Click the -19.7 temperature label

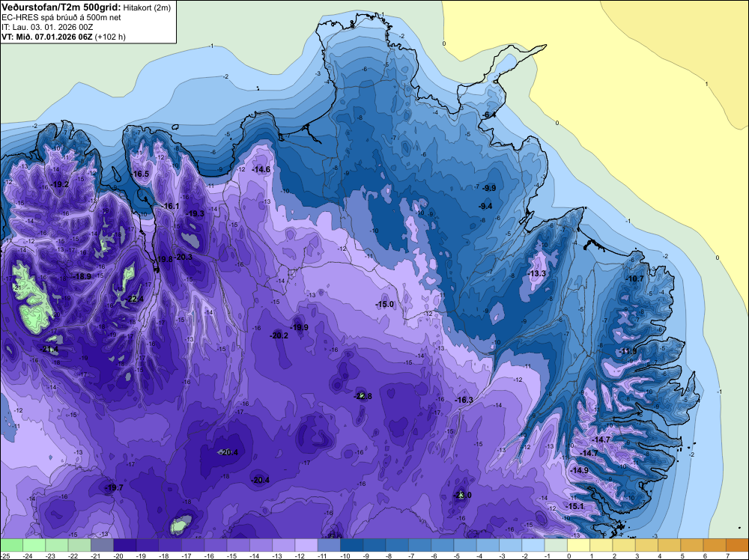coord(115,487)
